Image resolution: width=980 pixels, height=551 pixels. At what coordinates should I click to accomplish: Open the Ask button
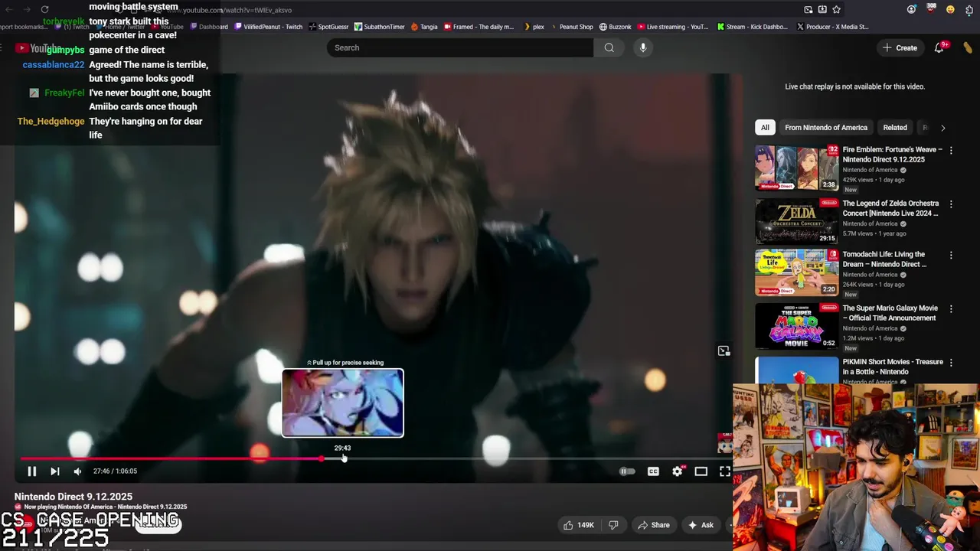coord(701,525)
